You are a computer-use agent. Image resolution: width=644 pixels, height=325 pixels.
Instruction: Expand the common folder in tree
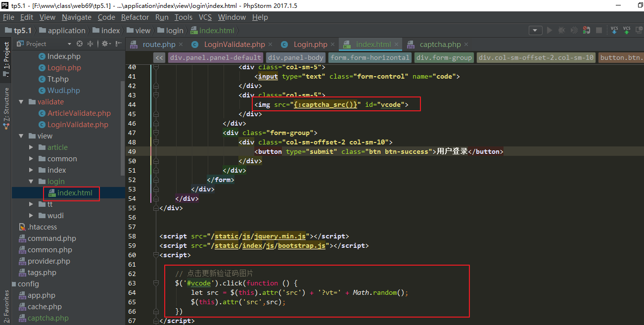click(31, 159)
